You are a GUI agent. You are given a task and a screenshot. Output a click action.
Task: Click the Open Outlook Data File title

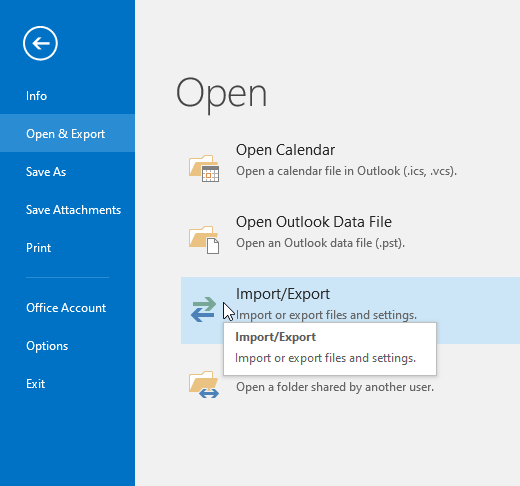314,222
